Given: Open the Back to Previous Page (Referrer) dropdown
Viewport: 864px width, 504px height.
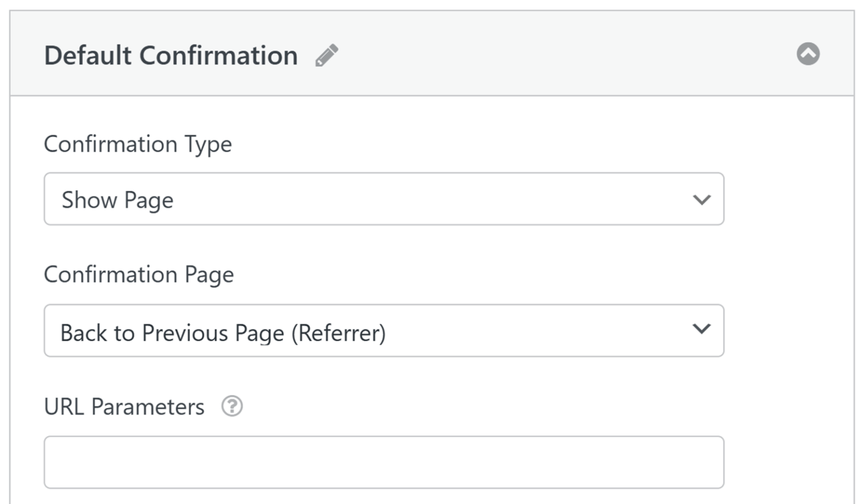Looking at the screenshot, I should pos(384,330).
